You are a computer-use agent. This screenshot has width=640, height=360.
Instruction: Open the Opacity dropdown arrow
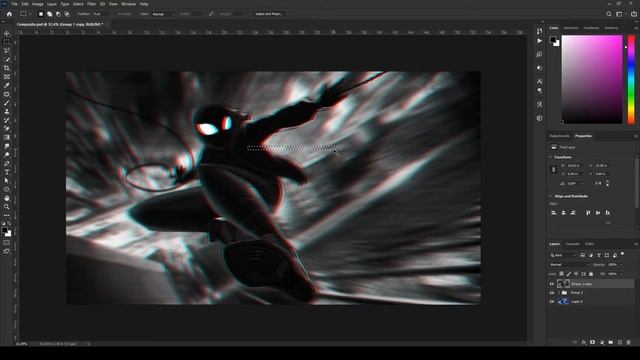coord(621,264)
